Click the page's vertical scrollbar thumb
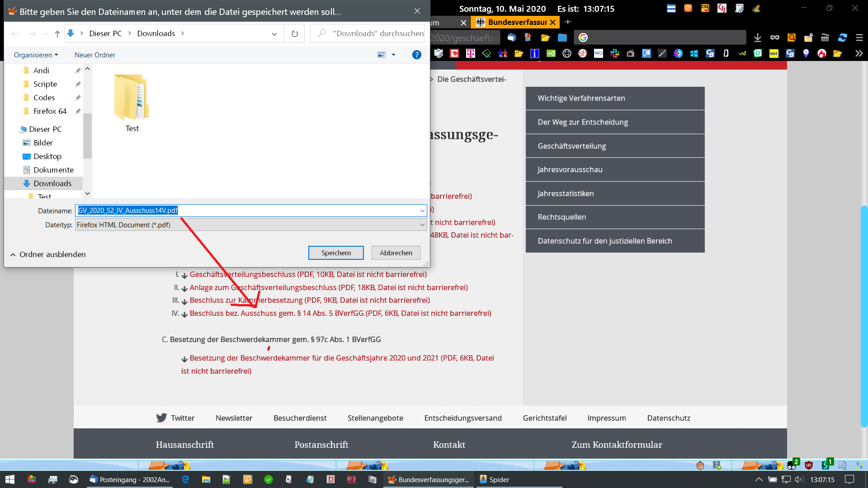This screenshot has width=868, height=488. pos(864,316)
